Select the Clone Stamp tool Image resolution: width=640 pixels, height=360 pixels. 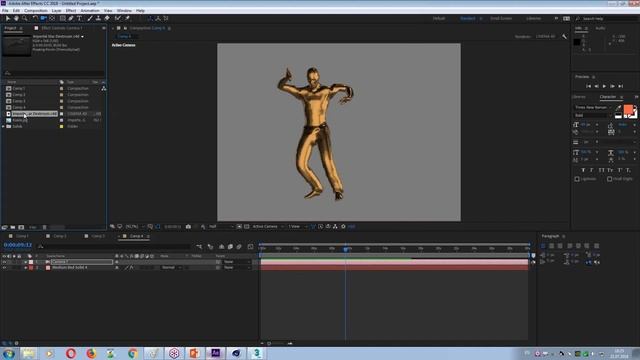[x=98, y=18]
